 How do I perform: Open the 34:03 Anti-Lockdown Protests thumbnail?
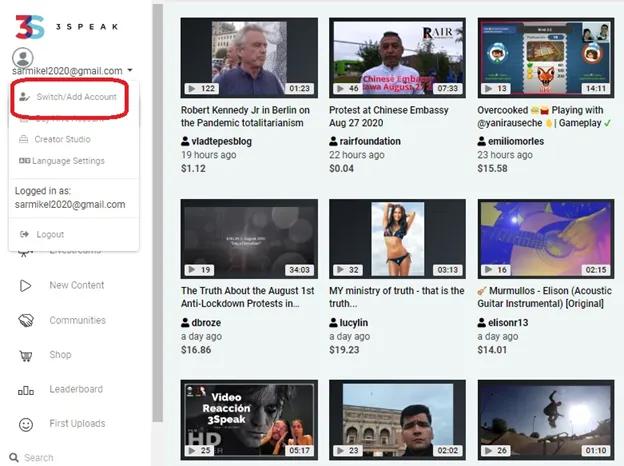[249, 239]
